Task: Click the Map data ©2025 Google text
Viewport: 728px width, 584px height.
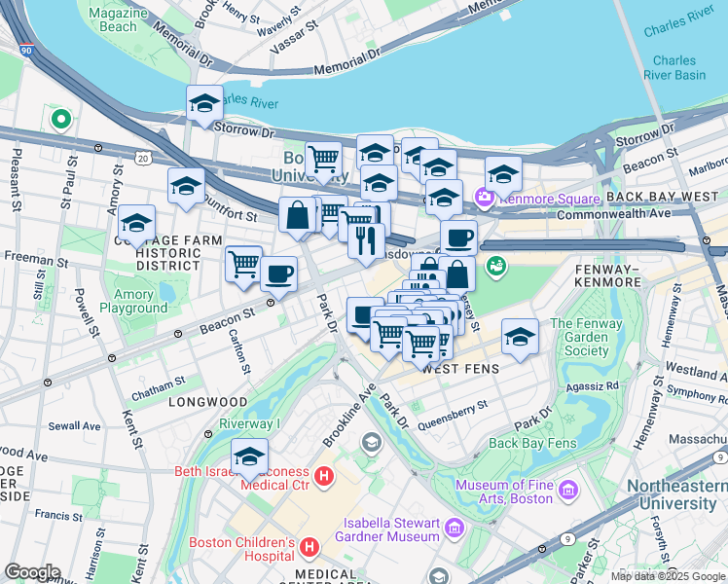Action: pos(668,576)
